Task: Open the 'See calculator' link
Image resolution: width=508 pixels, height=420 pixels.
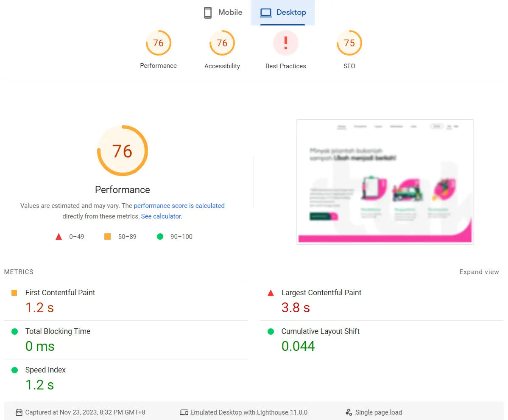Action: (x=161, y=216)
